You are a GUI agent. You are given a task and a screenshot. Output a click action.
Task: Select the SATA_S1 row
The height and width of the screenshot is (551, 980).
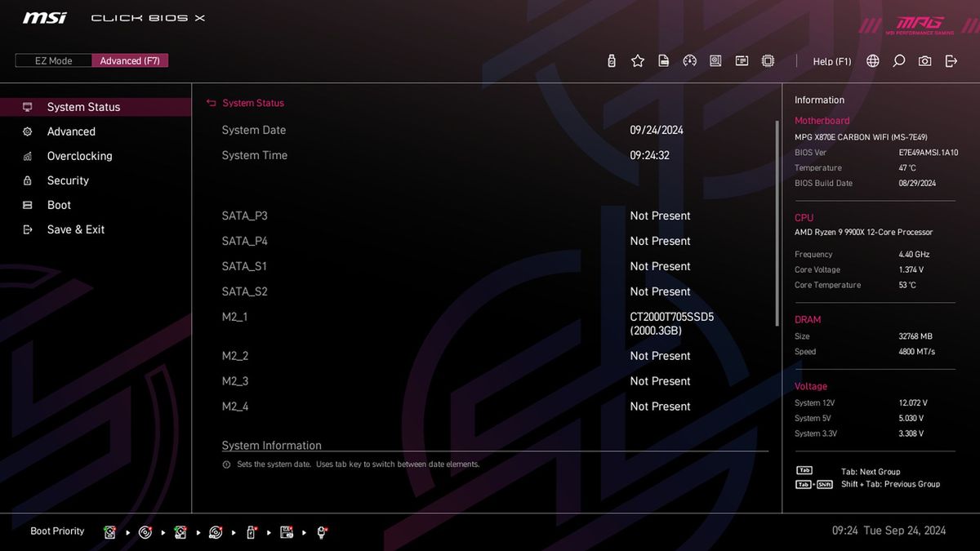pyautogui.click(x=495, y=266)
